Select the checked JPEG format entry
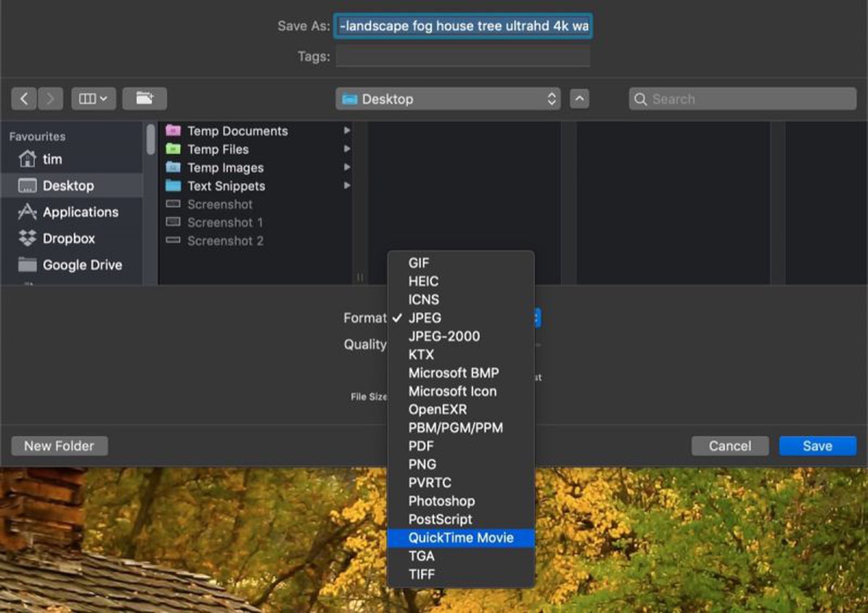This screenshot has height=613, width=868. pyautogui.click(x=425, y=318)
